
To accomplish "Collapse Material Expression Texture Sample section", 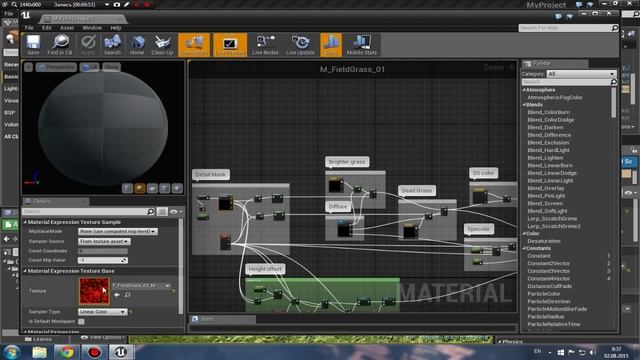I will pyautogui.click(x=25, y=222).
